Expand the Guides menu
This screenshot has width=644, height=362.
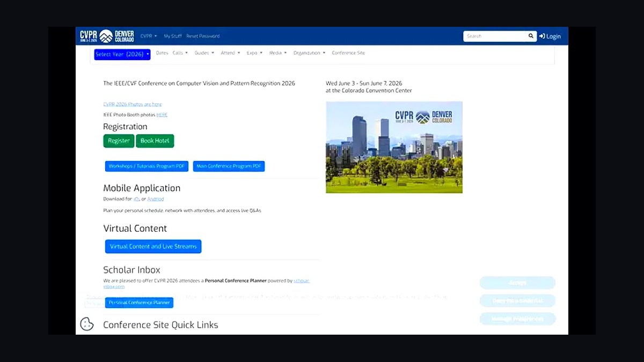tap(204, 53)
